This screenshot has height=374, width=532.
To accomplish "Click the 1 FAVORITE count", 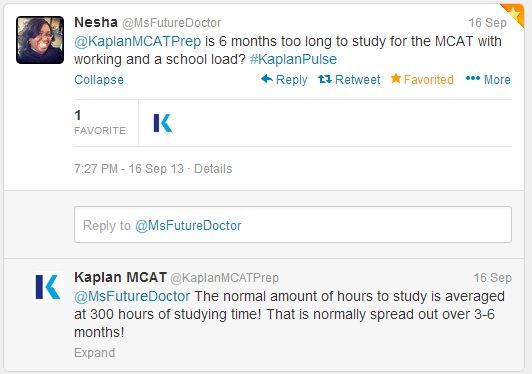I will 100,123.
